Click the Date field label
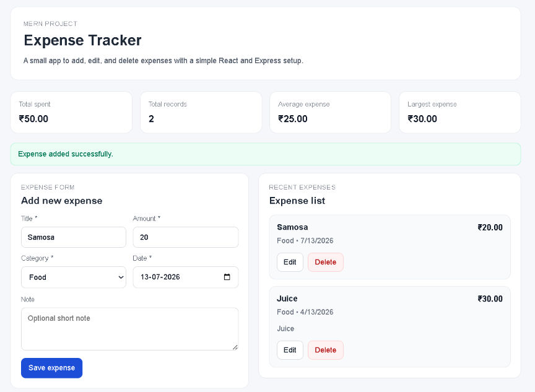Screen dimensions: 535x392 pyautogui.click(x=142, y=258)
